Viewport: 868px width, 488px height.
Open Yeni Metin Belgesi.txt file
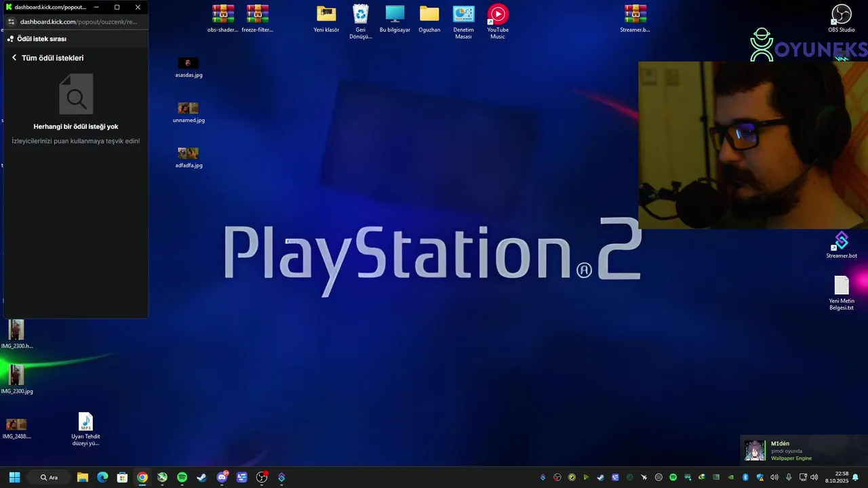(842, 293)
